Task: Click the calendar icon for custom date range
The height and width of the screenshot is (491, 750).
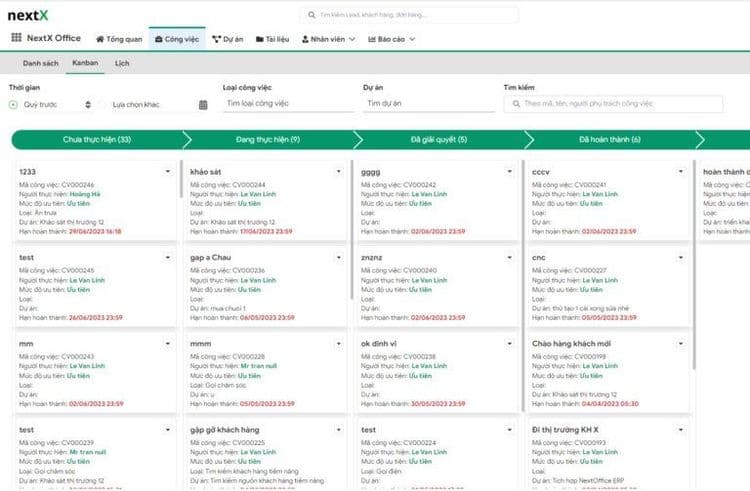Action: click(x=203, y=104)
